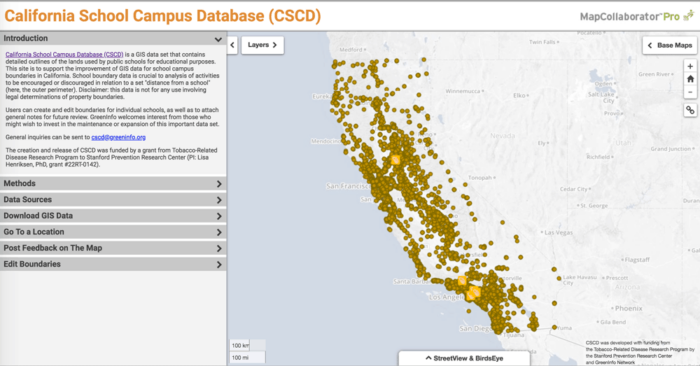Expand Go To a Location section
Viewport: 700px width, 366px height.
point(113,232)
